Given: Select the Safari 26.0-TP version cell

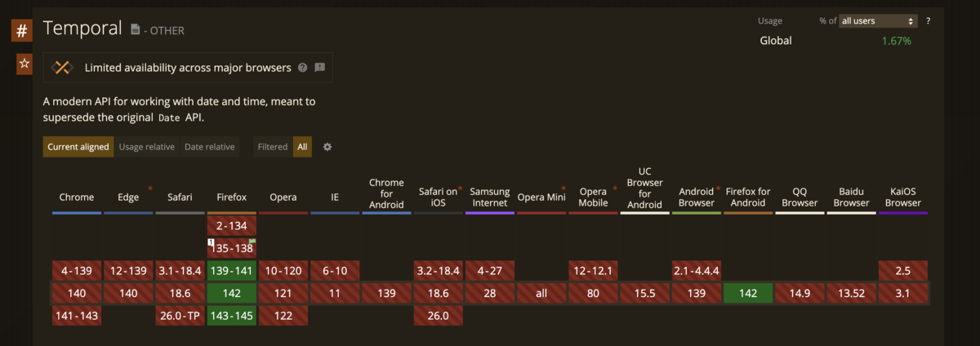Looking at the screenshot, I should [180, 316].
